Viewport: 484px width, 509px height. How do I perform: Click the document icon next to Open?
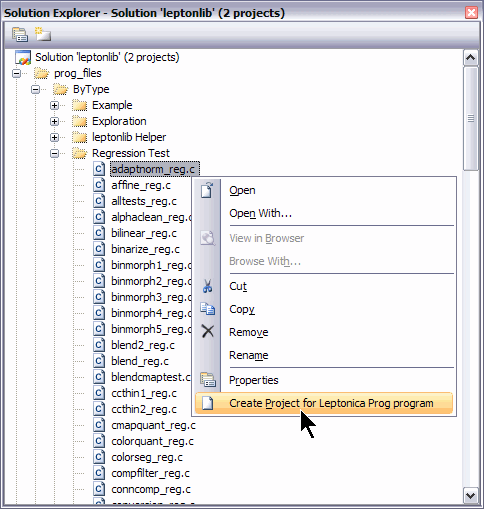[207, 190]
